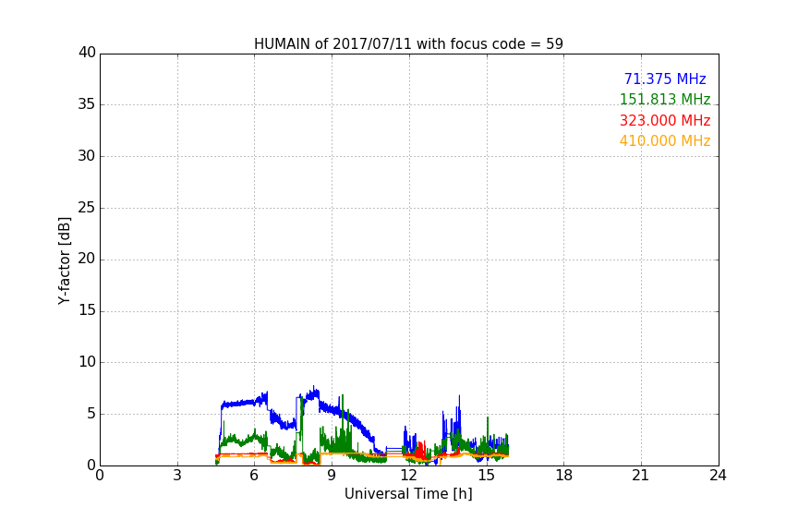Select the red 323.000 MHz legend label
The width and height of the screenshot is (798, 532).
coord(665,121)
